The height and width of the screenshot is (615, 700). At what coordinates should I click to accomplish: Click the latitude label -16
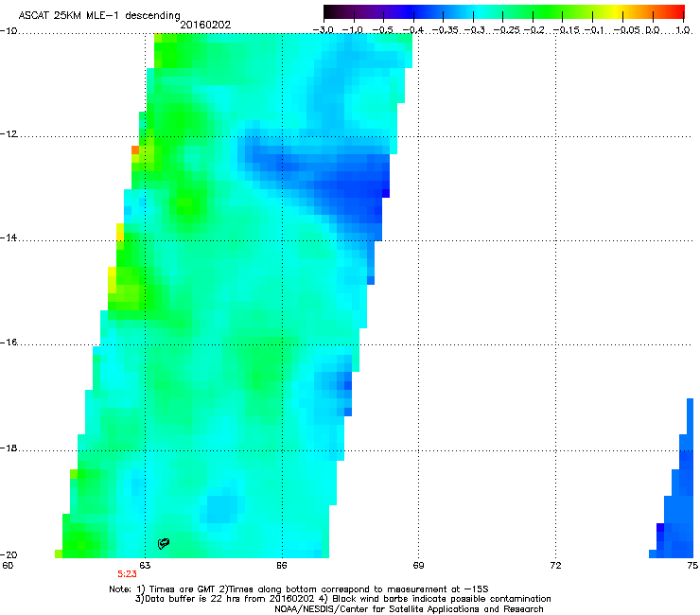coord(9,343)
